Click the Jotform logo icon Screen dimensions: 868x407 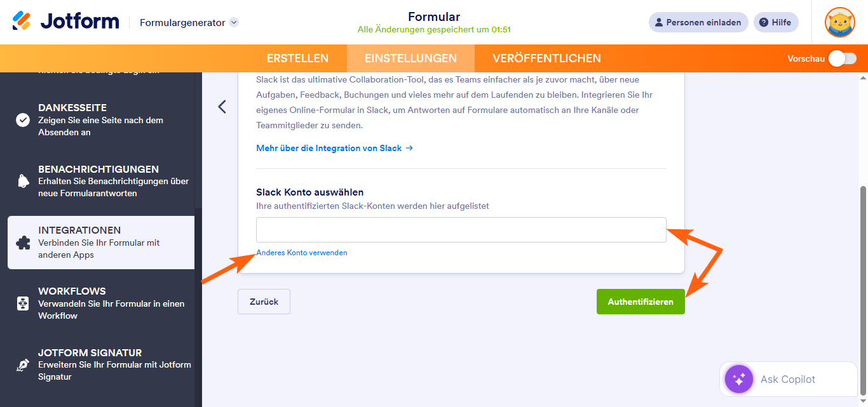[21, 20]
